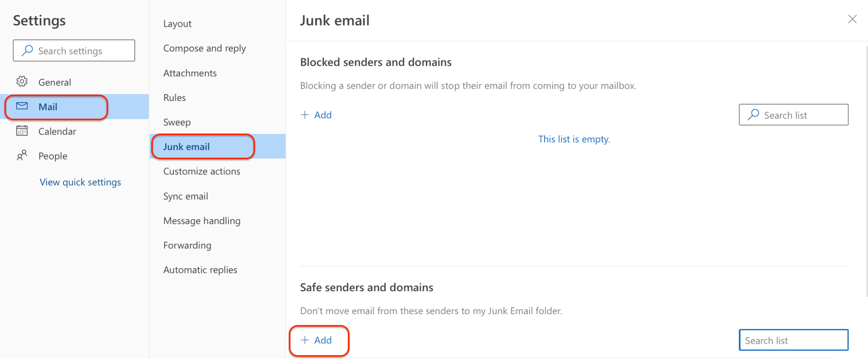Open Compose and reply settings
Screen dimensions: 868x359
[x=204, y=48]
